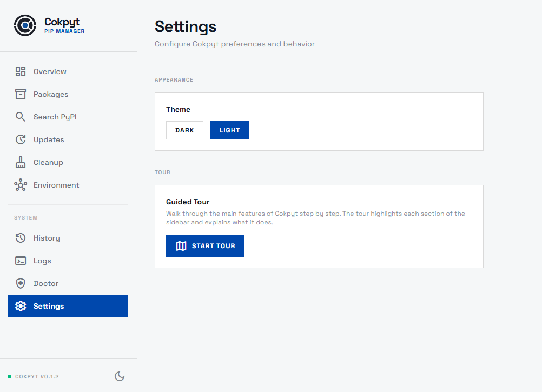Switch theme to Dark
Image resolution: width=542 pixels, height=392 pixels.
184,130
